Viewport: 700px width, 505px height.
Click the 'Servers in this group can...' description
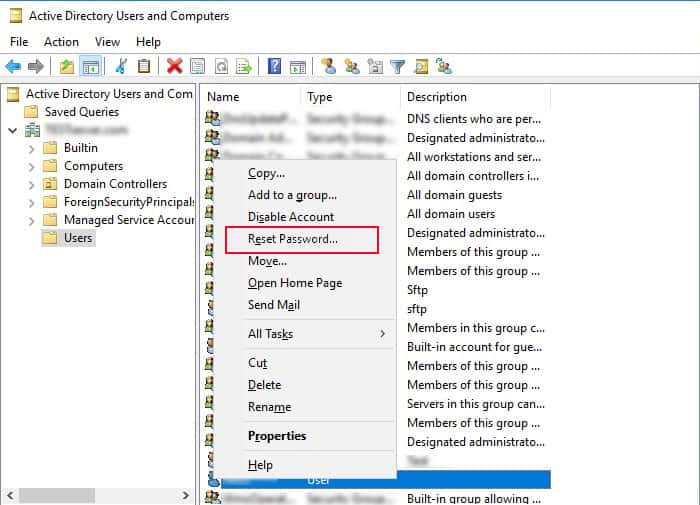point(476,404)
